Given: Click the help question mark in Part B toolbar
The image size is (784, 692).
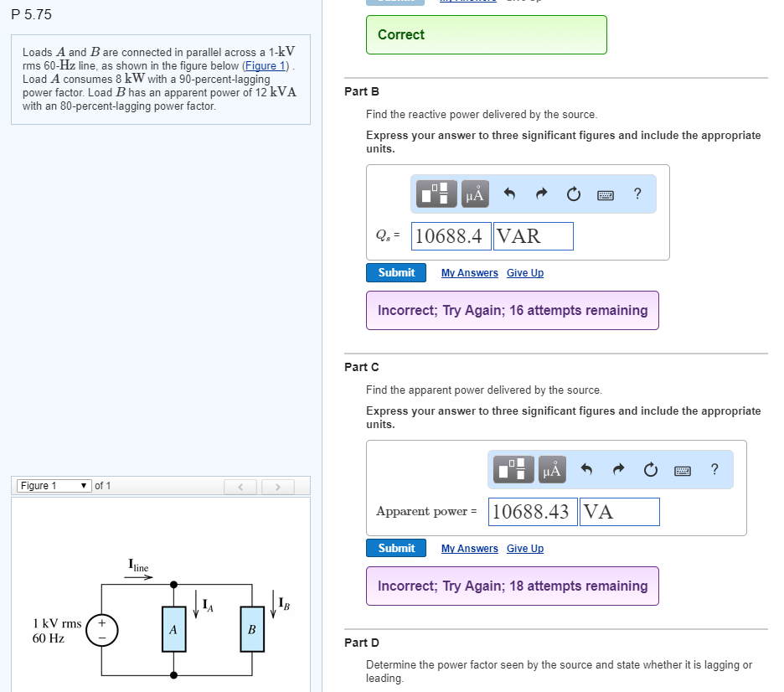Looking at the screenshot, I should [x=637, y=194].
